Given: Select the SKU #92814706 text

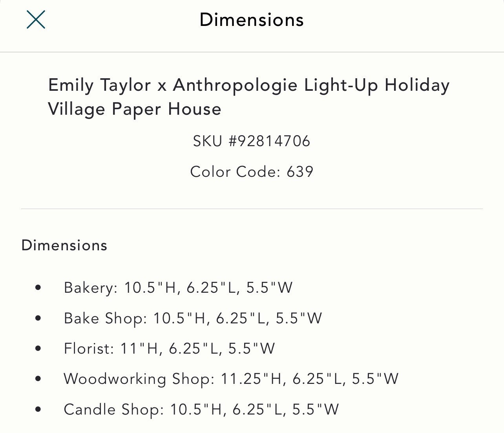Looking at the screenshot, I should (x=252, y=141).
